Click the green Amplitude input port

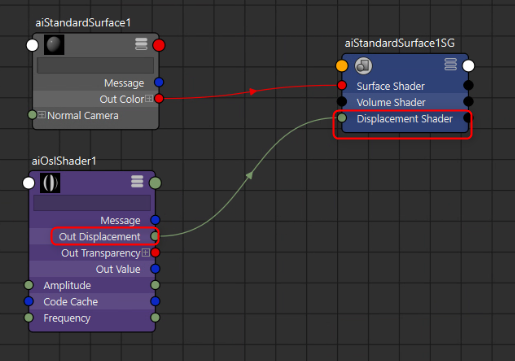click(29, 285)
